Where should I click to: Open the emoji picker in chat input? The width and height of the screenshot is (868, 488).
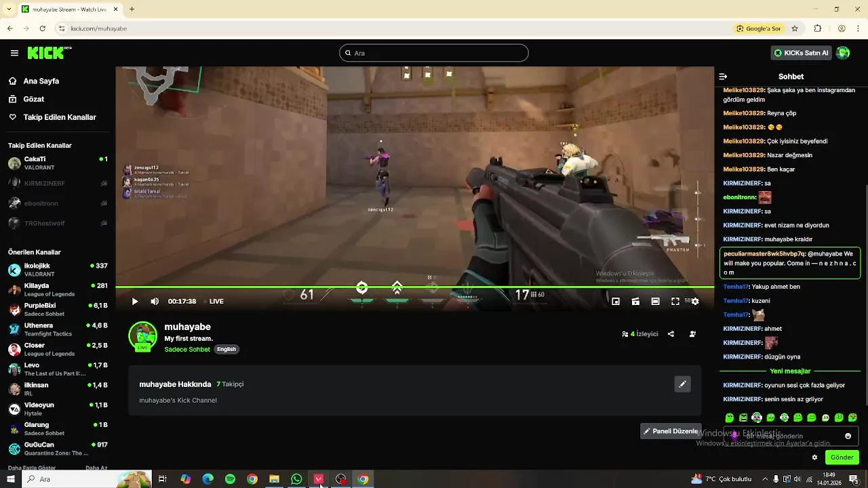(x=848, y=436)
